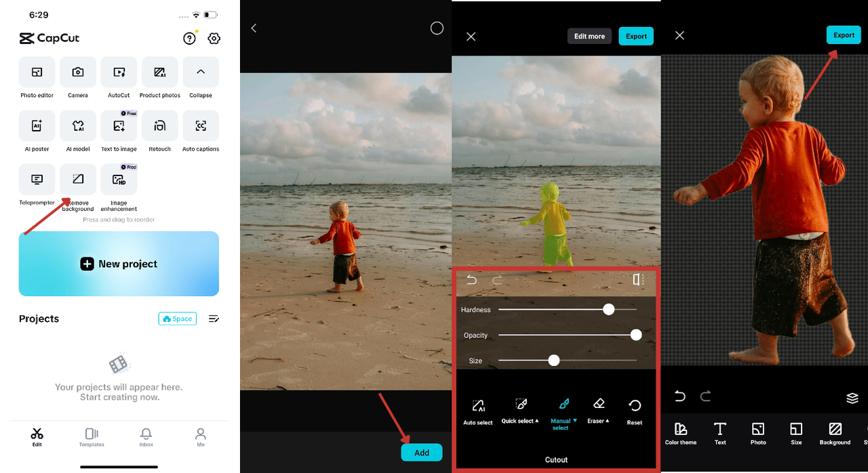The image size is (868, 473).
Task: Open the Color theme option
Action: point(681,434)
